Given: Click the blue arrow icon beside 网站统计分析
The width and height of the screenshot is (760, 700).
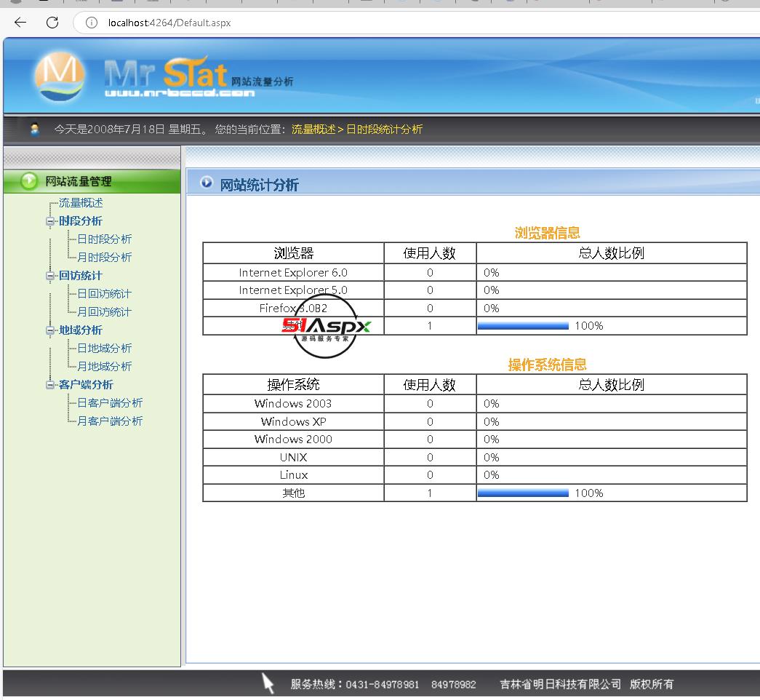Looking at the screenshot, I should click(x=207, y=183).
